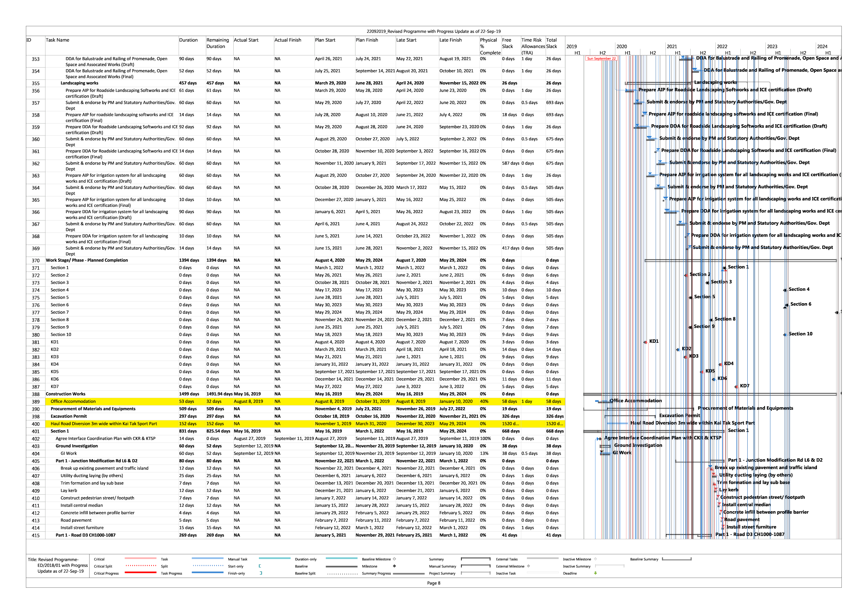This screenshot has width=868, height=614.
Task: Click the Construction Works summary task name
Action: tap(65, 394)
